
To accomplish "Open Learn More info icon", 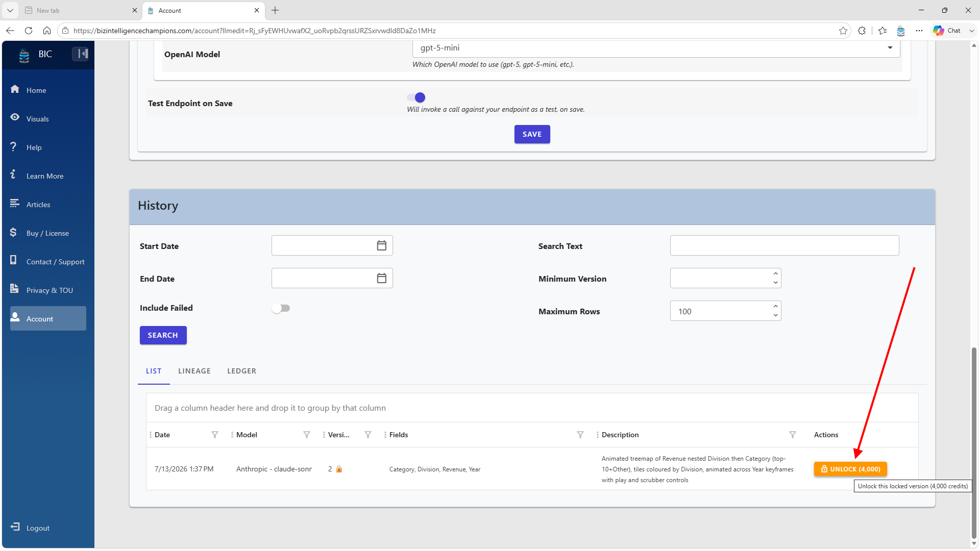I will [x=13, y=174].
